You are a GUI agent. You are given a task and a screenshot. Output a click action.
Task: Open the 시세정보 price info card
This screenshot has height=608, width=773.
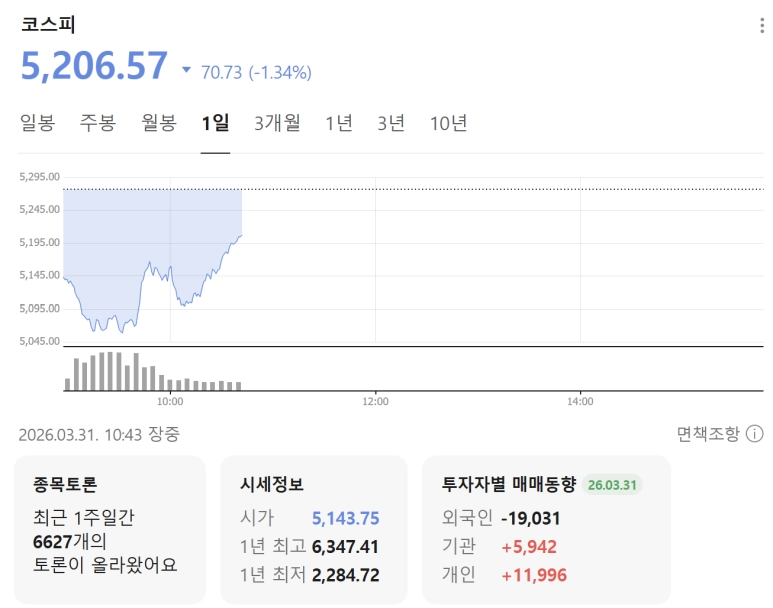tap(314, 530)
